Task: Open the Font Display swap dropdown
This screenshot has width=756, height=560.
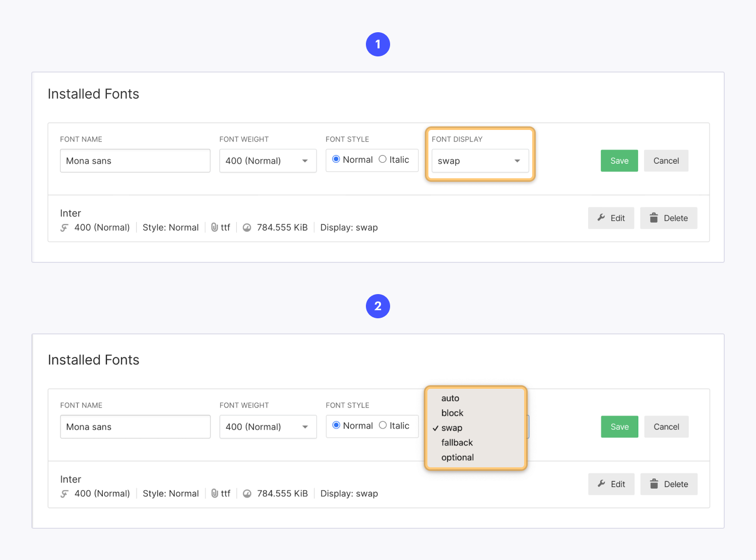Action: [480, 161]
